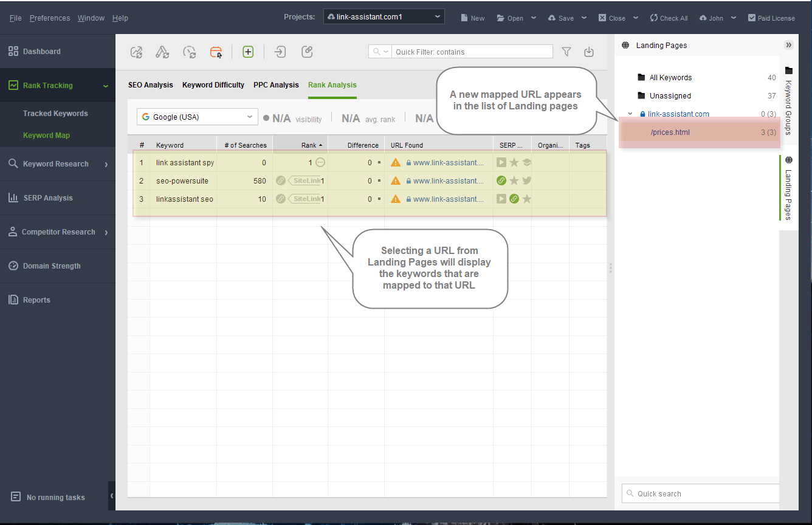812x525 pixels.
Task: Click the Update Visibility toolbar icon
Action: coord(190,52)
